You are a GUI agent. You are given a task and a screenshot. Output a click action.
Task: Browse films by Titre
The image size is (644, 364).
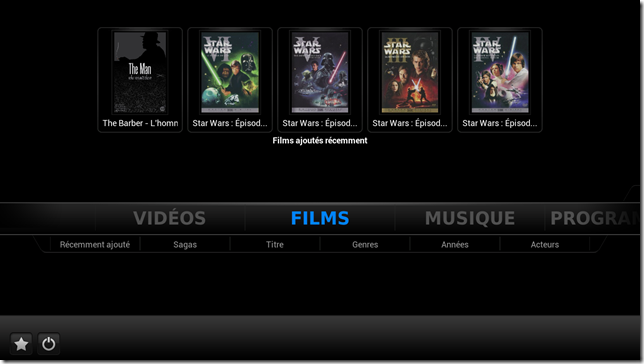pyautogui.click(x=275, y=244)
